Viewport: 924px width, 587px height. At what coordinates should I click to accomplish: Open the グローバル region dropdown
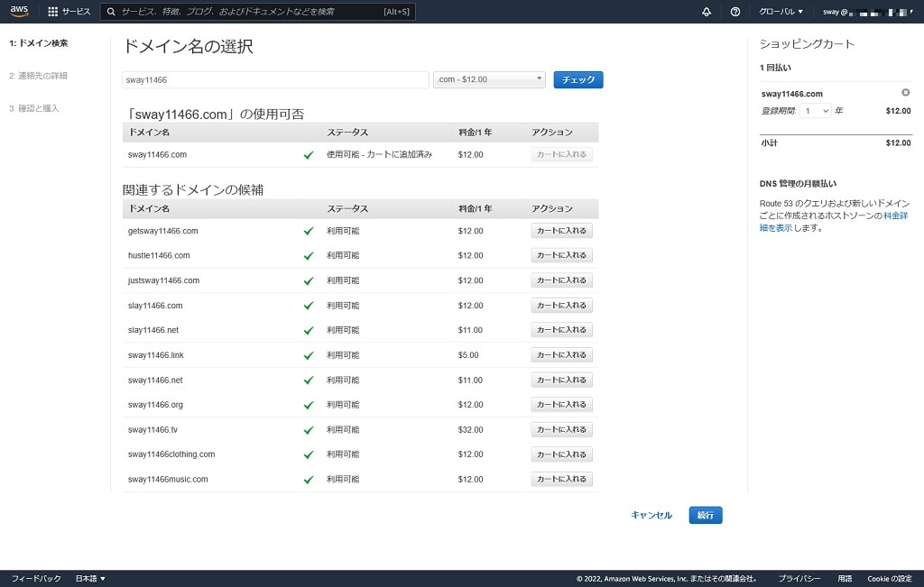click(781, 11)
